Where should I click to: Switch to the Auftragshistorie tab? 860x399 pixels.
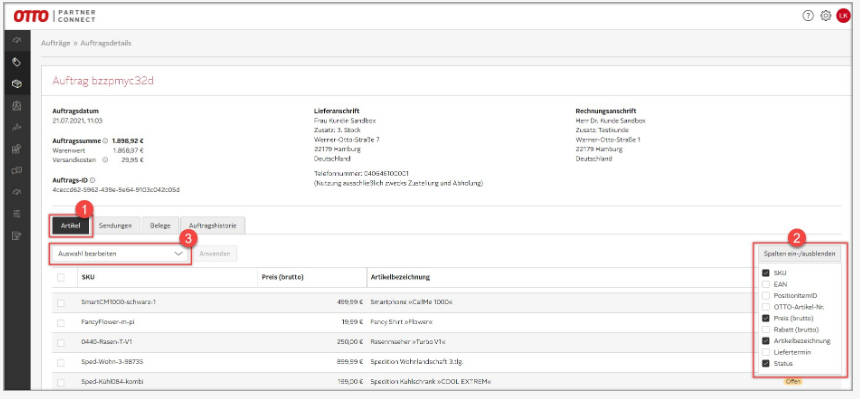click(213, 226)
